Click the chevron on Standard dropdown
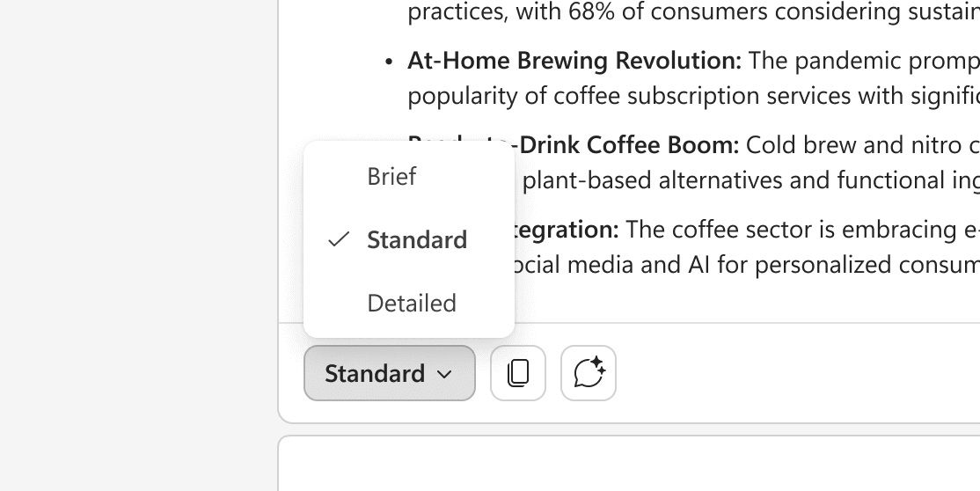The height and width of the screenshot is (491, 980). 444,374
